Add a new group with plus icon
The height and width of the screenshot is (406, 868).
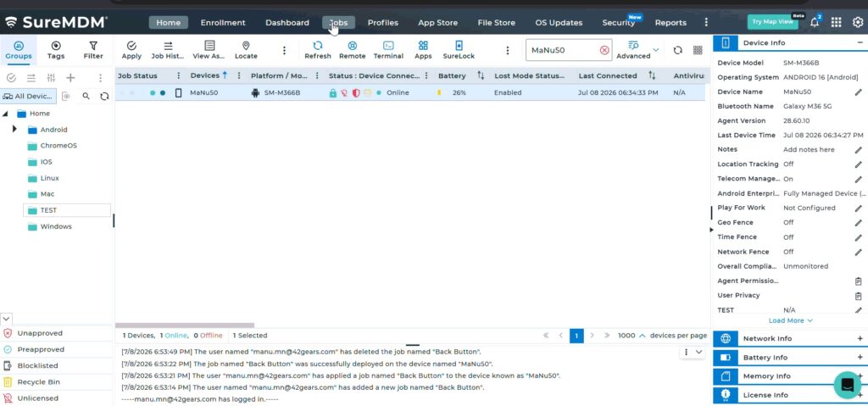(70, 78)
